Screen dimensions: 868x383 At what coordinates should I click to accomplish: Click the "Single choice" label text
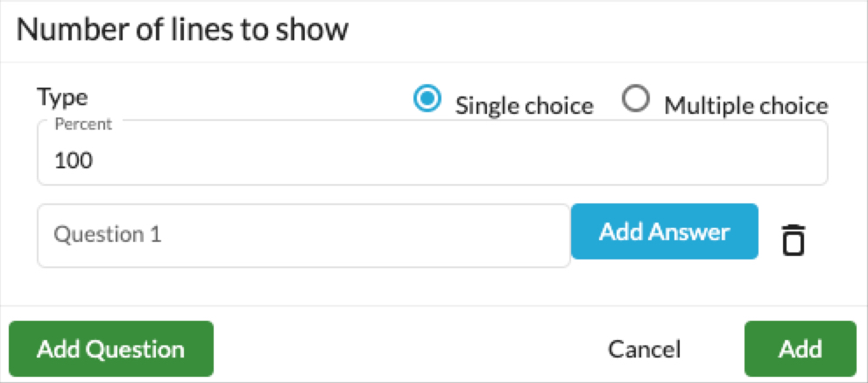click(x=525, y=105)
